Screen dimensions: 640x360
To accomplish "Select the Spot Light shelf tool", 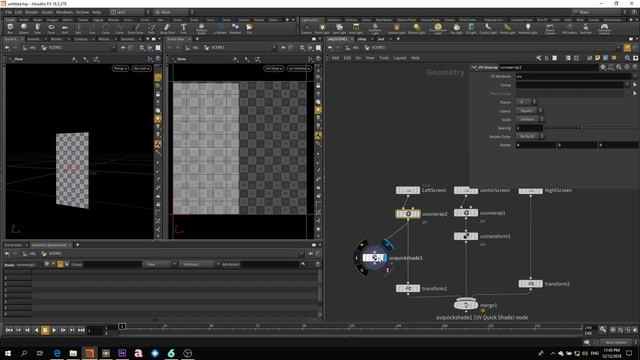I will click(339, 28).
